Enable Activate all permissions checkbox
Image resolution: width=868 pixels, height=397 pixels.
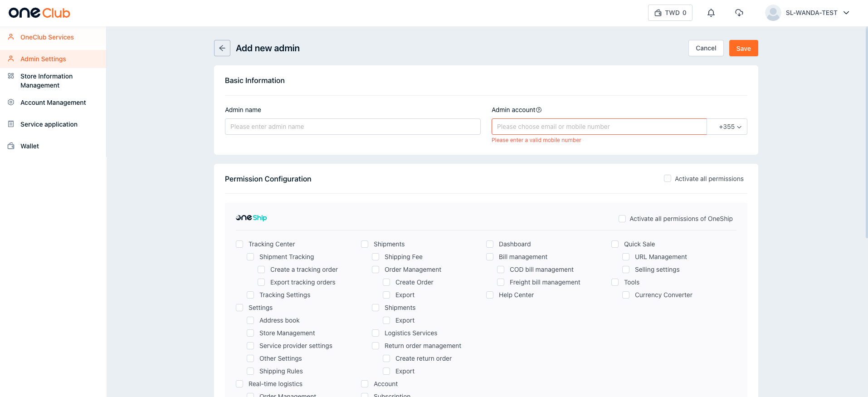click(667, 179)
